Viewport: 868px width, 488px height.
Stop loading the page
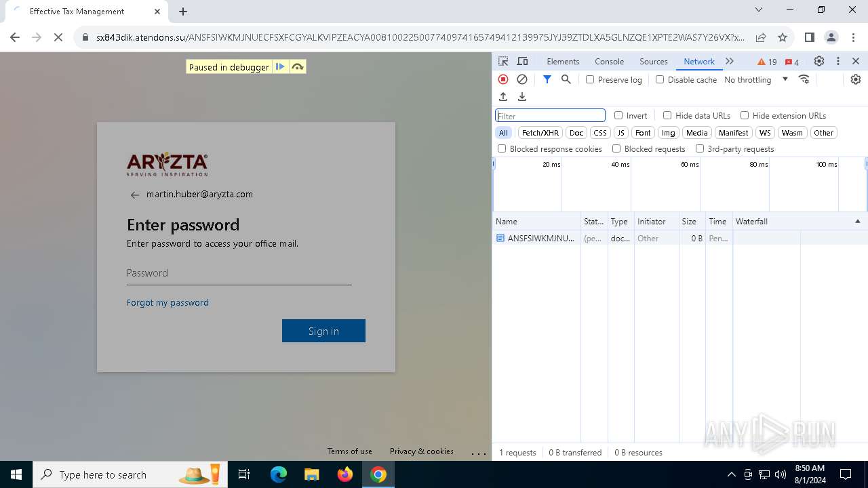click(x=58, y=37)
